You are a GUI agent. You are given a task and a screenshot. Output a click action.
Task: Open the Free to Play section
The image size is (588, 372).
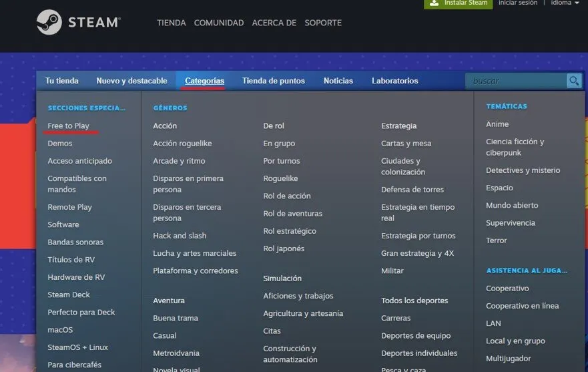[68, 126]
